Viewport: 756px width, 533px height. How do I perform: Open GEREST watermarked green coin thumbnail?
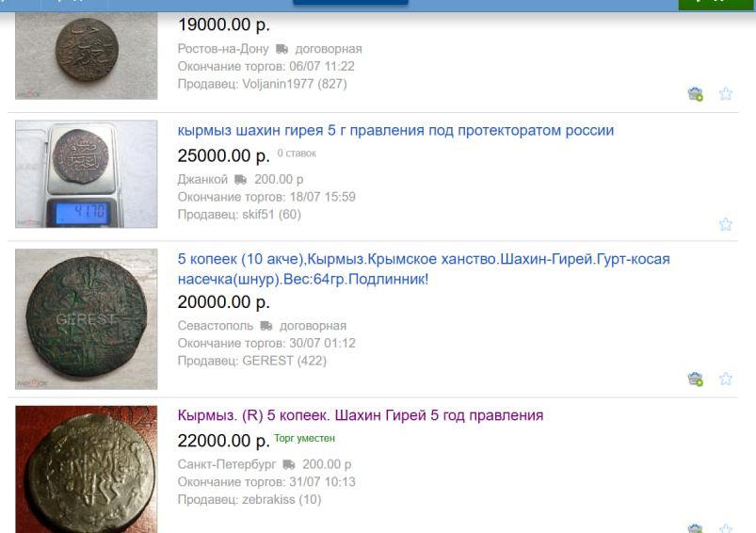(87, 319)
